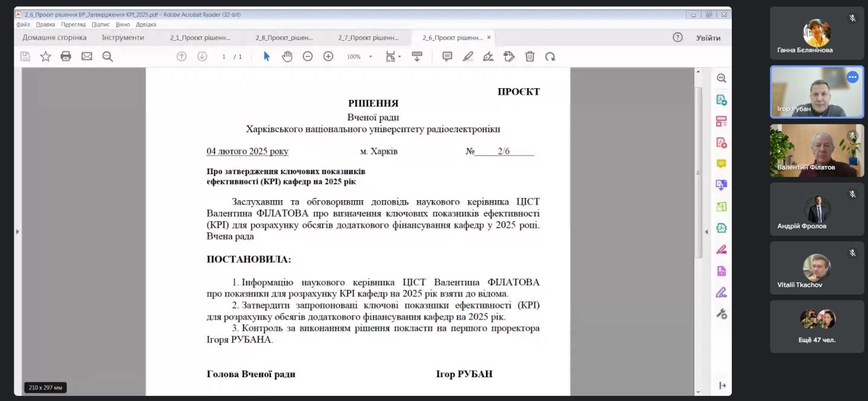The image size is (868, 401).
Task: Open the Fill & Sign tool in right pane
Action: tap(721, 292)
